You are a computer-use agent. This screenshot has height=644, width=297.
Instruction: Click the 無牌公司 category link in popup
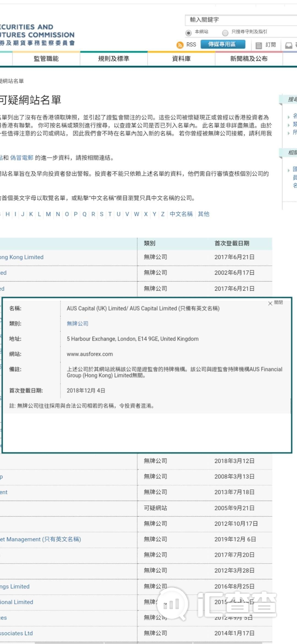click(x=78, y=324)
